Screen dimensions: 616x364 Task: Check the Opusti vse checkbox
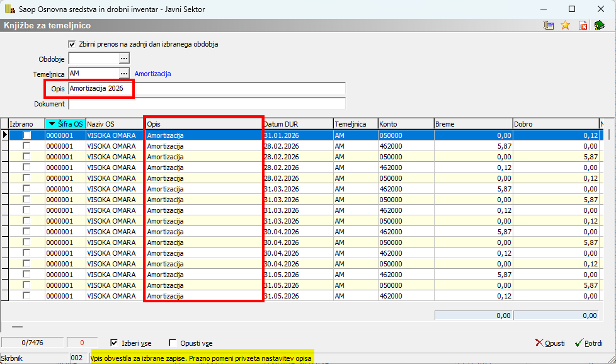click(173, 343)
